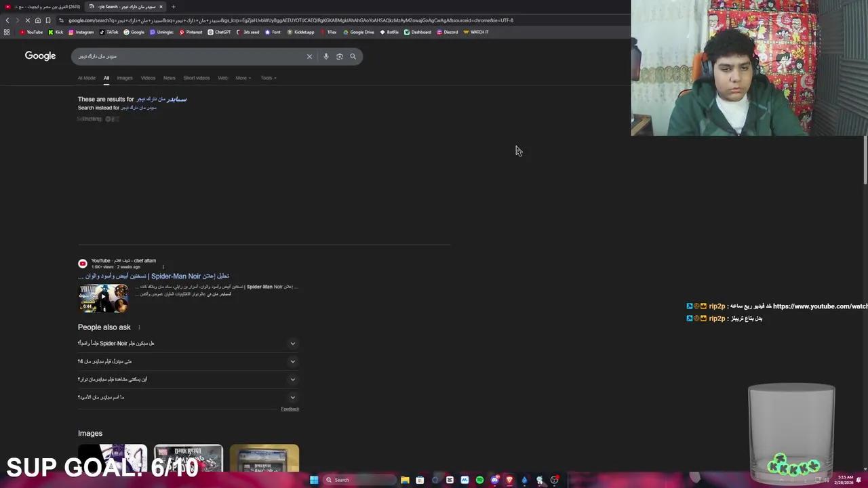Open About this result for People also ask
The image size is (868, 488).
pyautogui.click(x=139, y=327)
